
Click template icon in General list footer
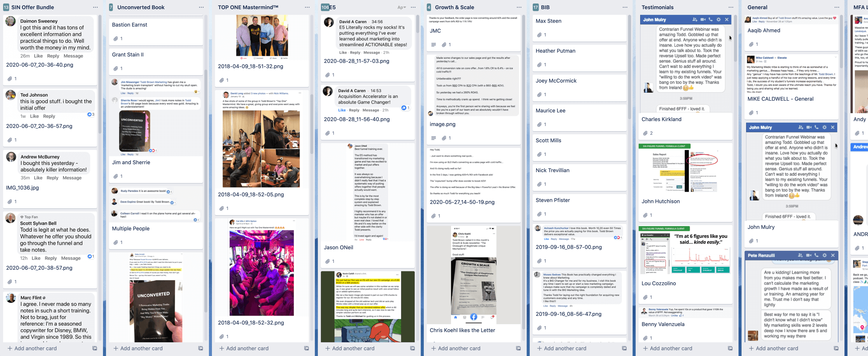click(836, 348)
